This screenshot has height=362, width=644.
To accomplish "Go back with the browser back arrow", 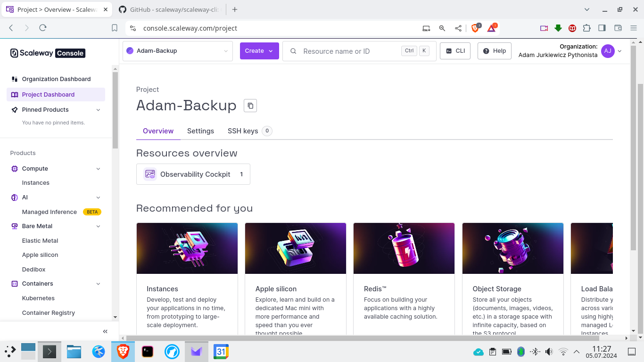I will point(11,28).
